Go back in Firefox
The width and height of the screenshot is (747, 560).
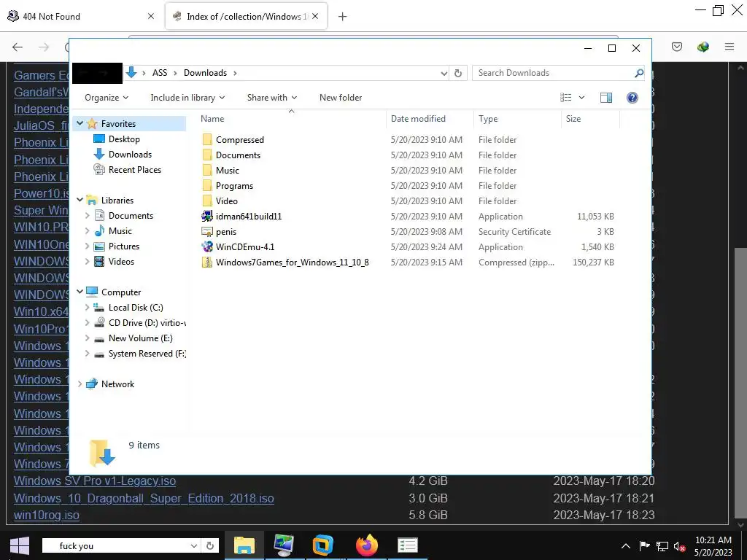point(18,47)
